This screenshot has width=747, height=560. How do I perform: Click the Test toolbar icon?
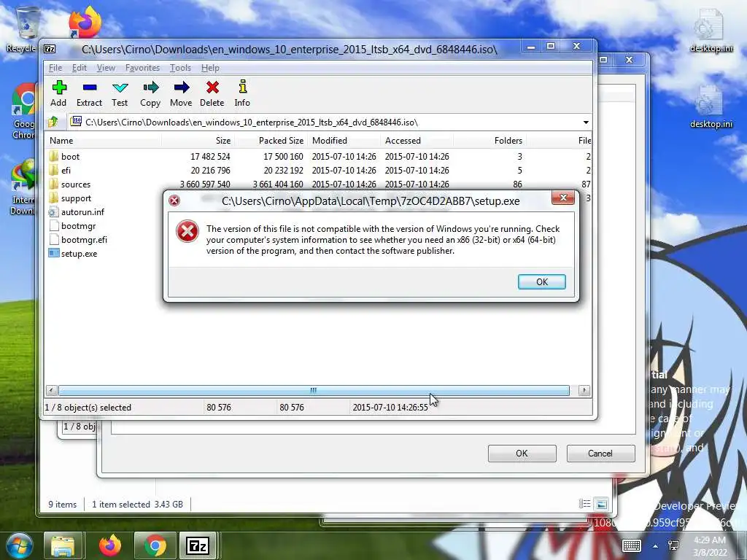click(x=120, y=87)
